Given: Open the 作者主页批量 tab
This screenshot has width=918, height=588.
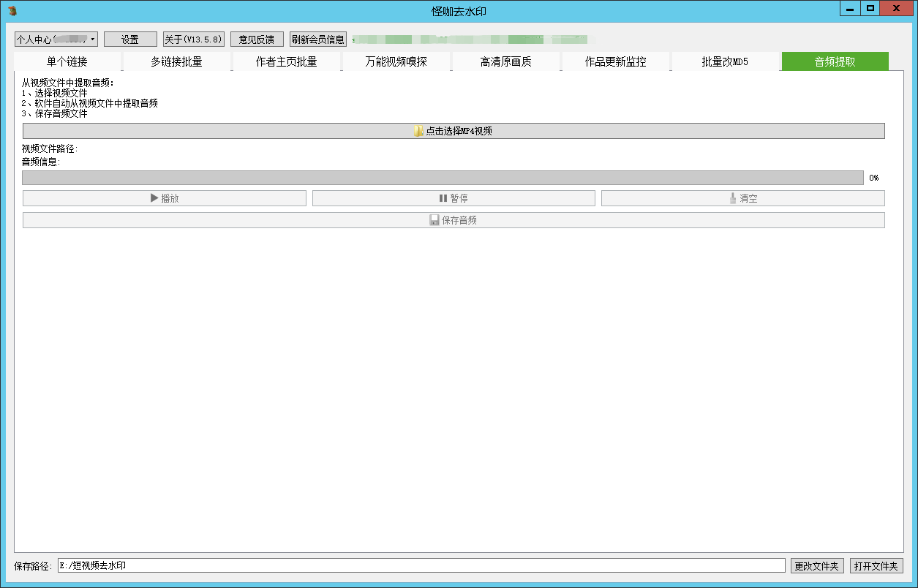Looking at the screenshot, I should coord(287,61).
